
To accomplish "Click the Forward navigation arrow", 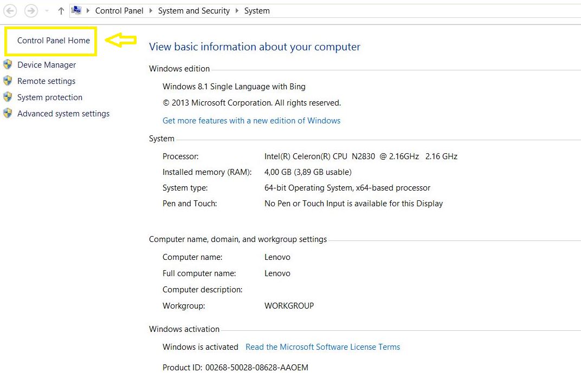I will (31, 11).
